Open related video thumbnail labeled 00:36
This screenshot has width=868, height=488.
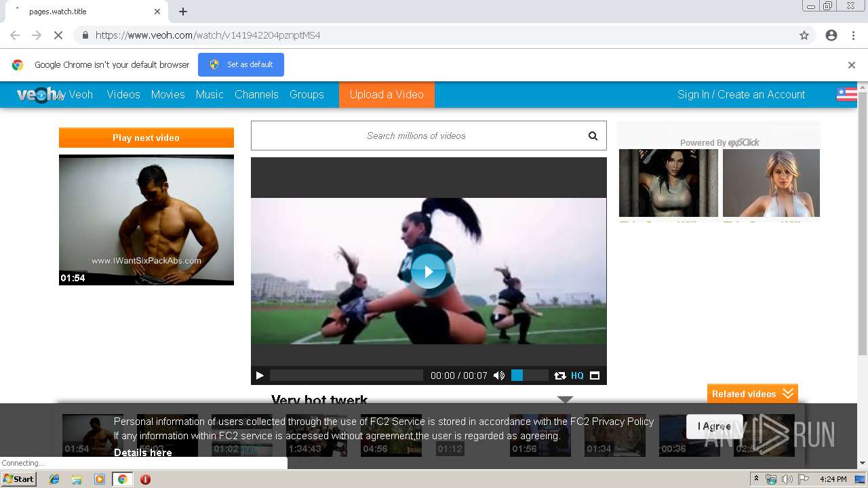click(690, 435)
